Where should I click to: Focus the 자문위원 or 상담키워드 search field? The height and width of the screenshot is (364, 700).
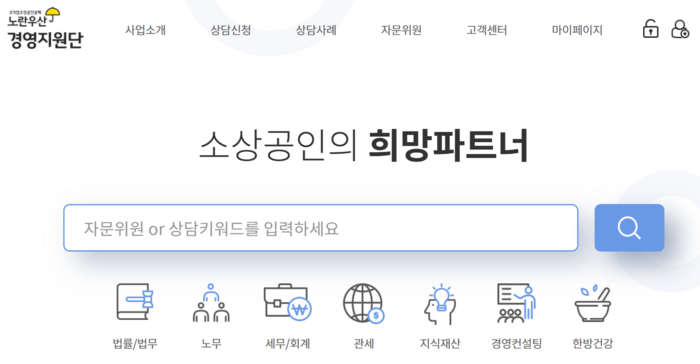point(321,228)
